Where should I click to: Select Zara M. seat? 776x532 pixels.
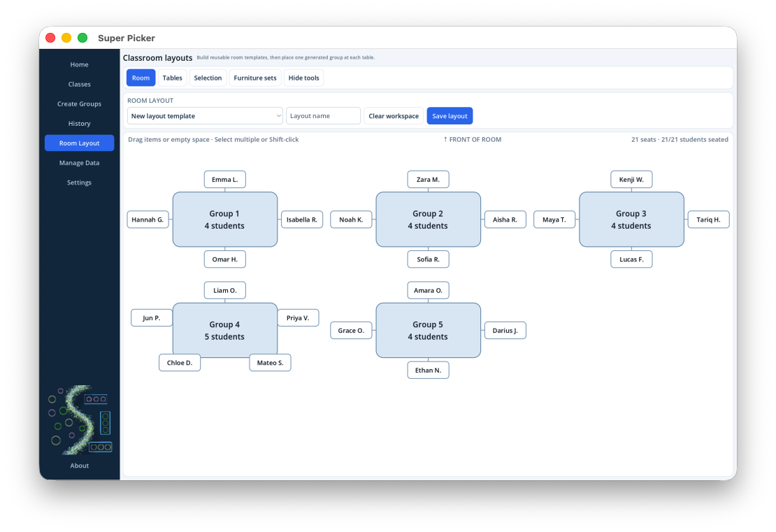[x=428, y=180]
